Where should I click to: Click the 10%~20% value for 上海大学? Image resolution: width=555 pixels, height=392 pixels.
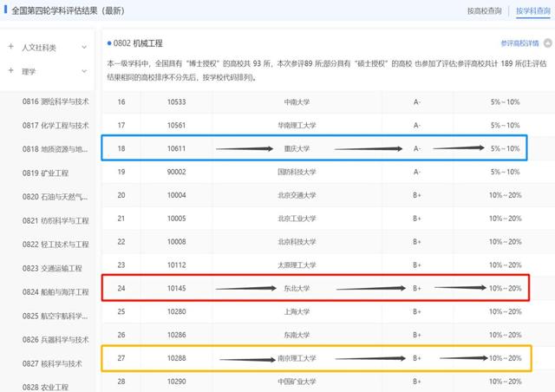(x=505, y=311)
